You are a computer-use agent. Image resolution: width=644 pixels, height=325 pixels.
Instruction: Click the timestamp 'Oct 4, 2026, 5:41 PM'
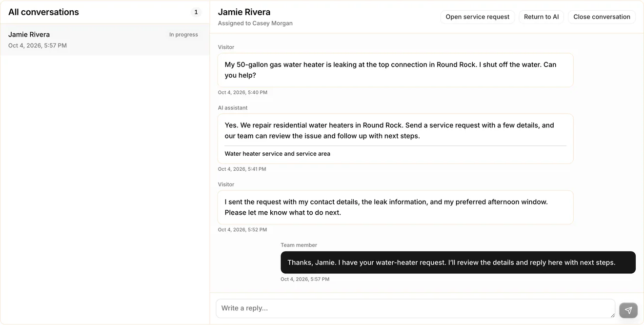pos(242,169)
